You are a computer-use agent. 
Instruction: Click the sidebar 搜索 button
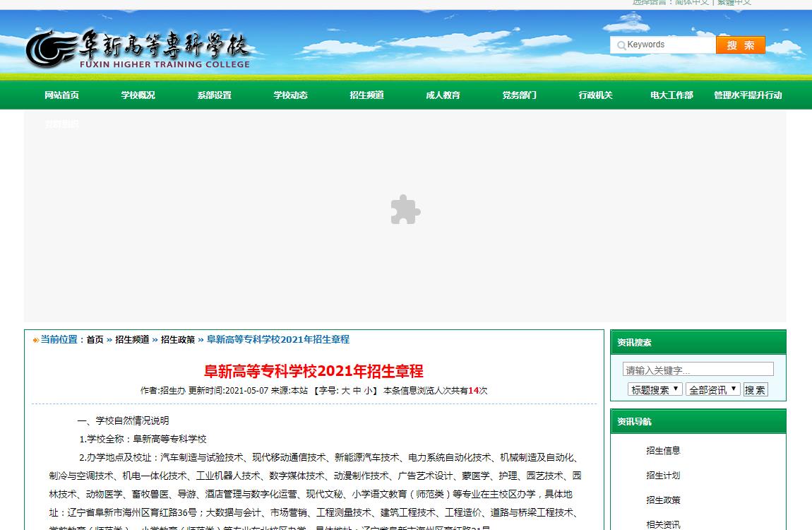pos(755,389)
